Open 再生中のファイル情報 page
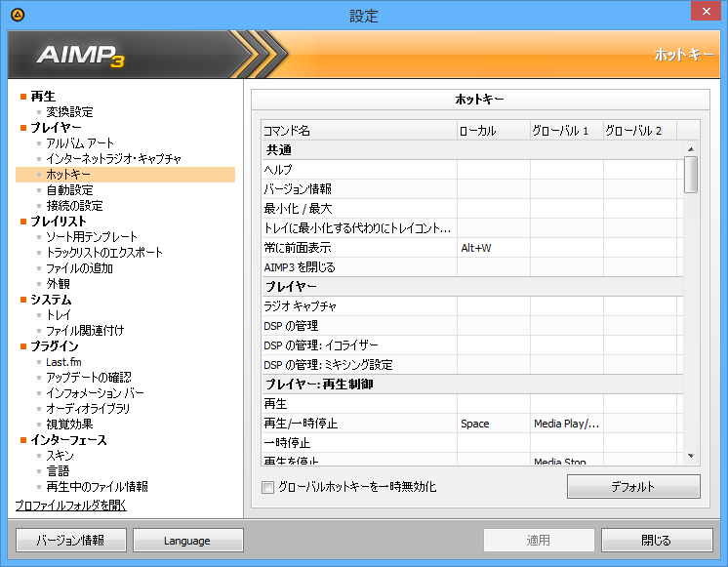728x567 pixels. pyautogui.click(x=97, y=487)
